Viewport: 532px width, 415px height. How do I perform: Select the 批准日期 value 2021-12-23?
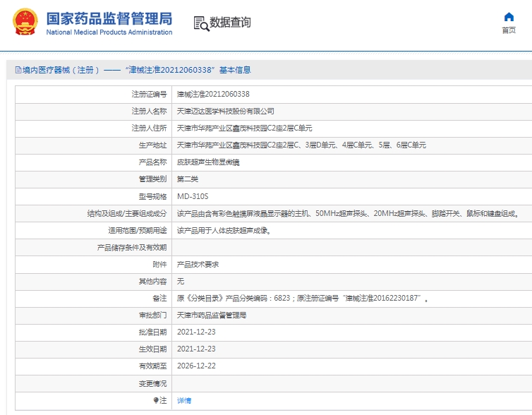196,332
